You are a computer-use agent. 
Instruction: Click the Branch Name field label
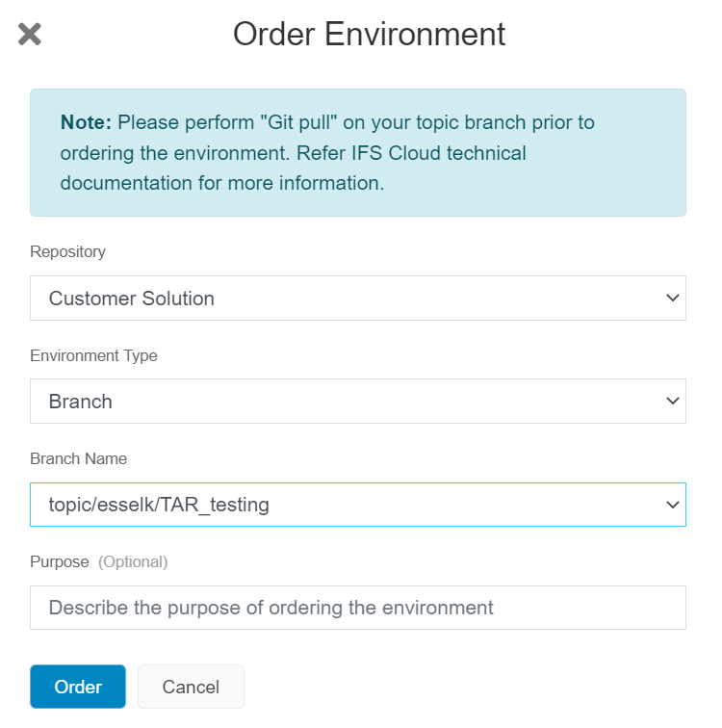[x=78, y=458]
